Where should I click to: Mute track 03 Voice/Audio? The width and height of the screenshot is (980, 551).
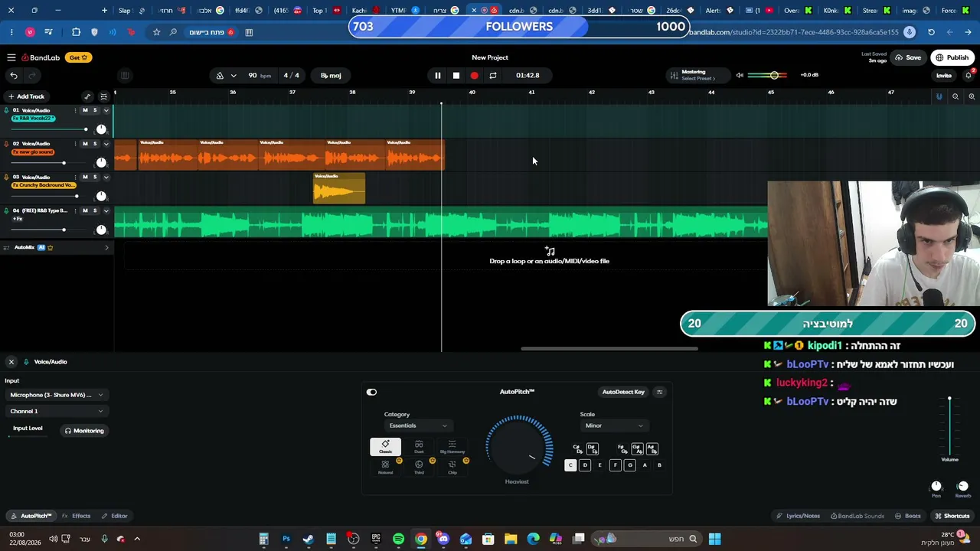(x=85, y=177)
